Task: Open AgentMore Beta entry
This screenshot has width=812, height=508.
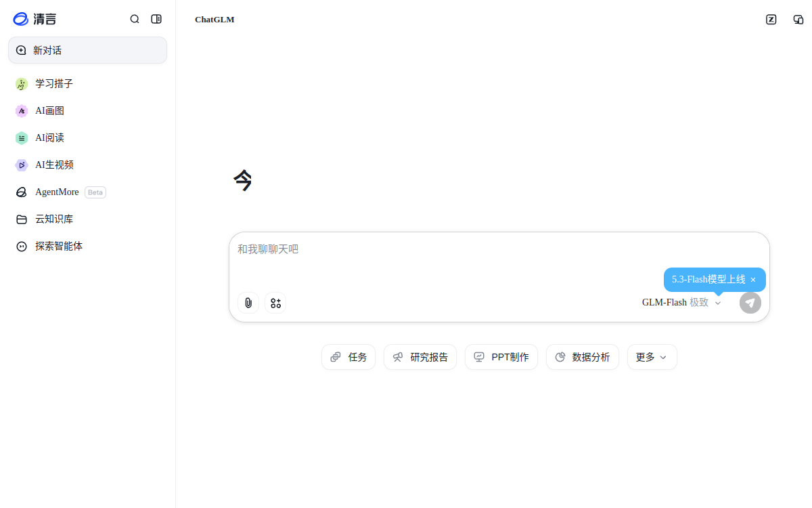Action: (87, 192)
